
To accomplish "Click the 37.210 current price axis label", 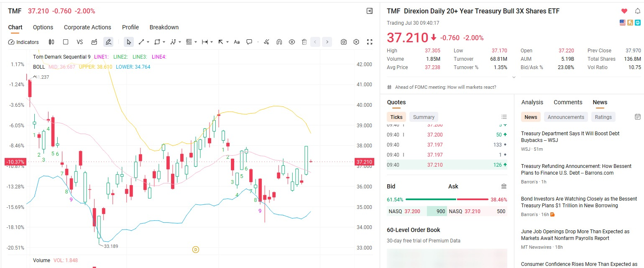I will click(364, 162).
